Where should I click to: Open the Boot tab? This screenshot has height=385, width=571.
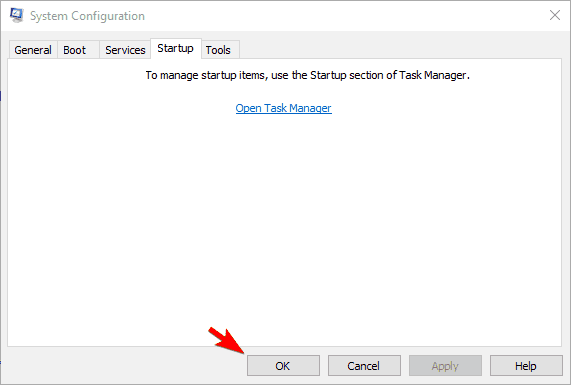pyautogui.click(x=75, y=50)
